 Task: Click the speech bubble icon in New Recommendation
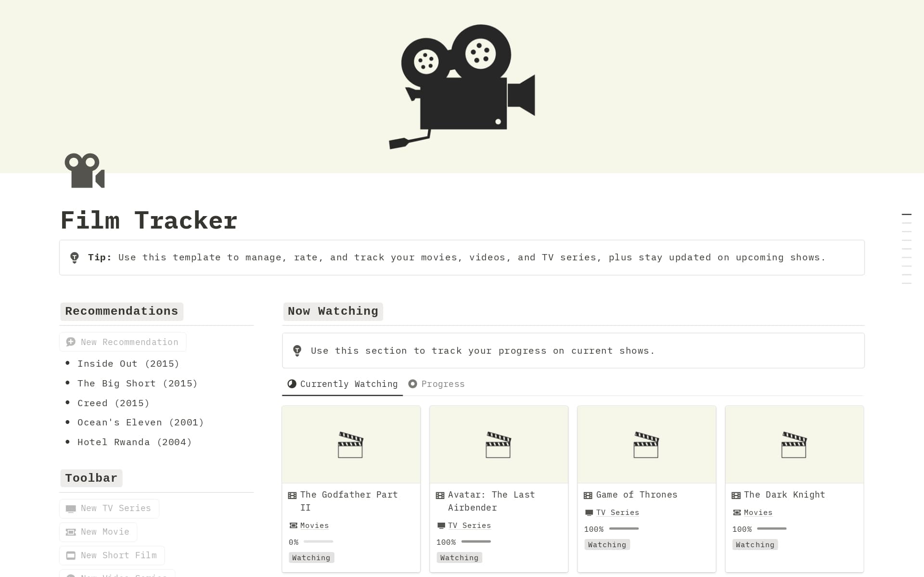71,342
